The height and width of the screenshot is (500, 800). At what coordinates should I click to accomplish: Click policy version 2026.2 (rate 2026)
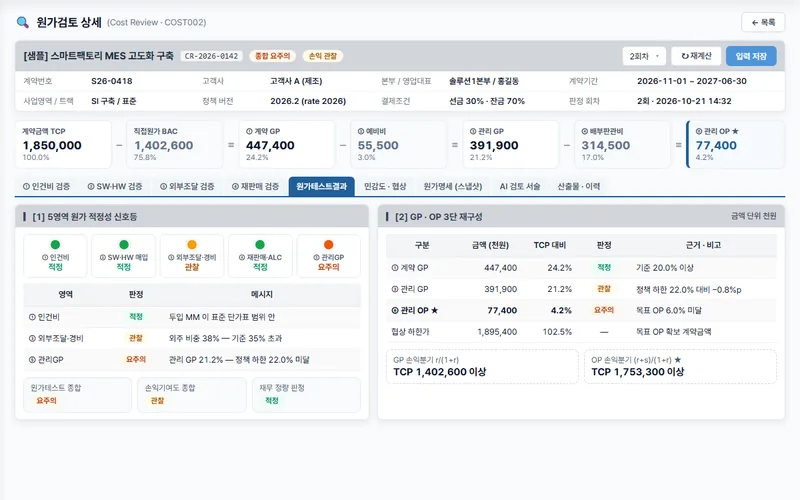pos(308,101)
